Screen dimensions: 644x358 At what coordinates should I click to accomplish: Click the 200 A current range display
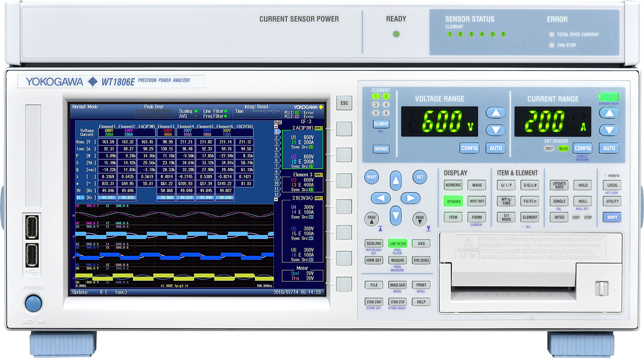coord(553,122)
